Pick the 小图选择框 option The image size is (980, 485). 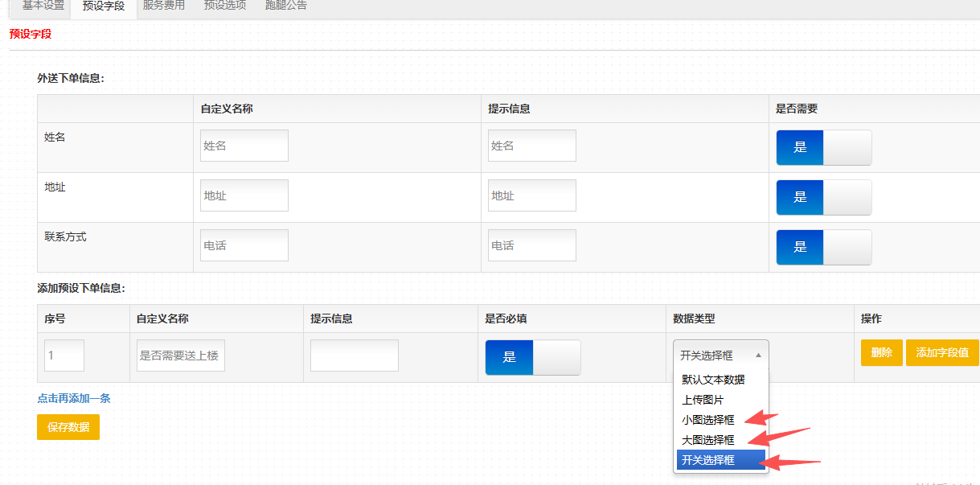(707, 420)
